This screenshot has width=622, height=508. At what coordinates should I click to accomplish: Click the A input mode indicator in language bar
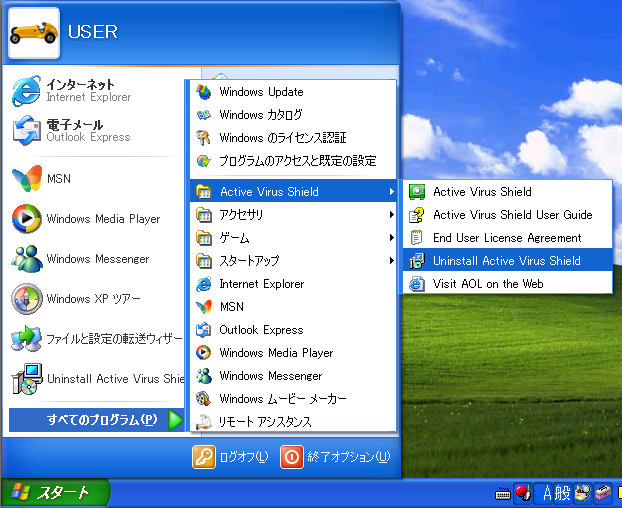pos(547,494)
